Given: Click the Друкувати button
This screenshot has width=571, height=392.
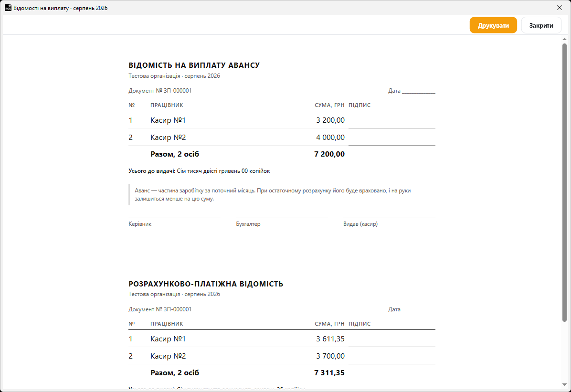Looking at the screenshot, I should click(493, 25).
